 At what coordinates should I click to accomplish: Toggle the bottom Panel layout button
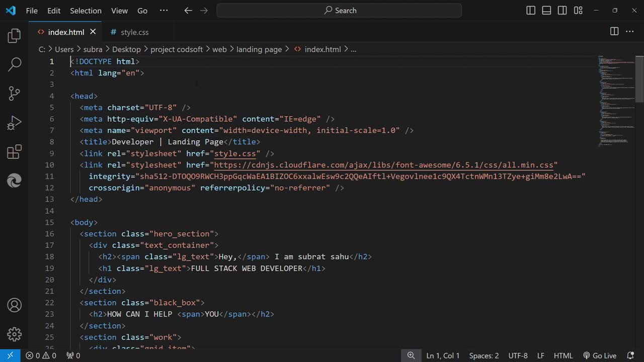pos(546,11)
